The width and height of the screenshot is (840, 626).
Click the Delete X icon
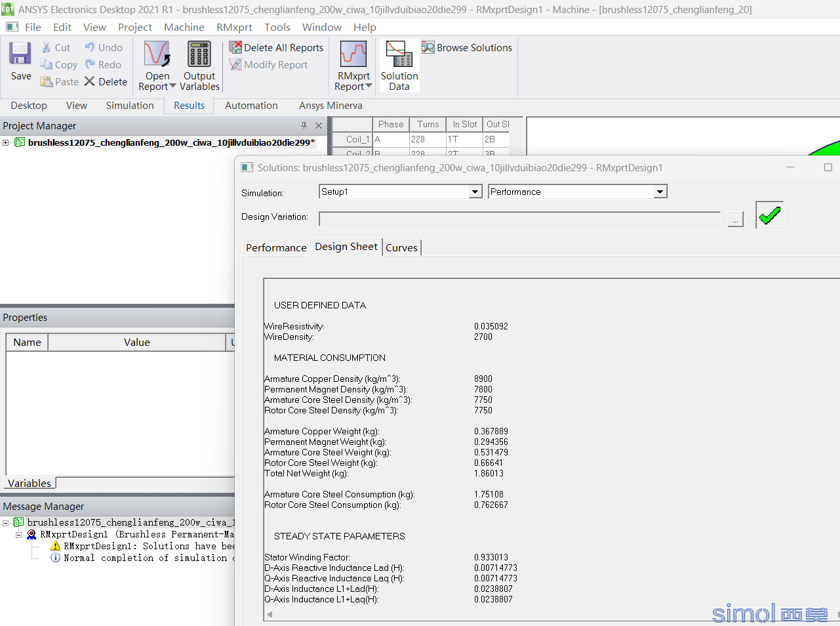pyautogui.click(x=90, y=81)
